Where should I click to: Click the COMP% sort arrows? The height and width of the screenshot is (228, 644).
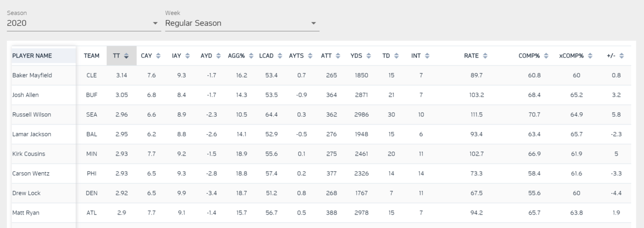pyautogui.click(x=546, y=56)
